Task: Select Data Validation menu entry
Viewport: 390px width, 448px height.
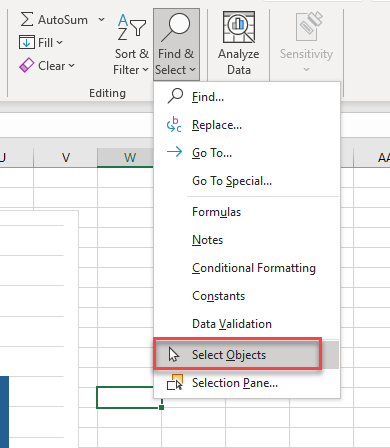Action: pyautogui.click(x=247, y=324)
